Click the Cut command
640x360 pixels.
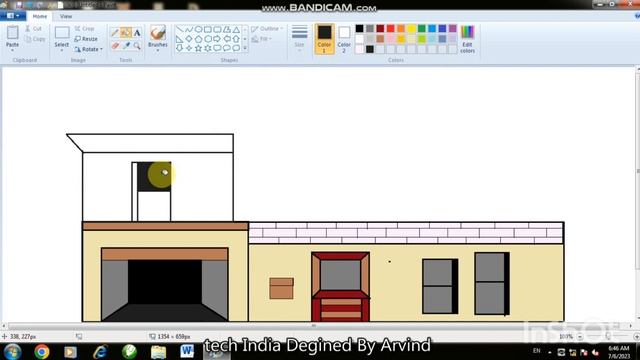click(x=33, y=29)
